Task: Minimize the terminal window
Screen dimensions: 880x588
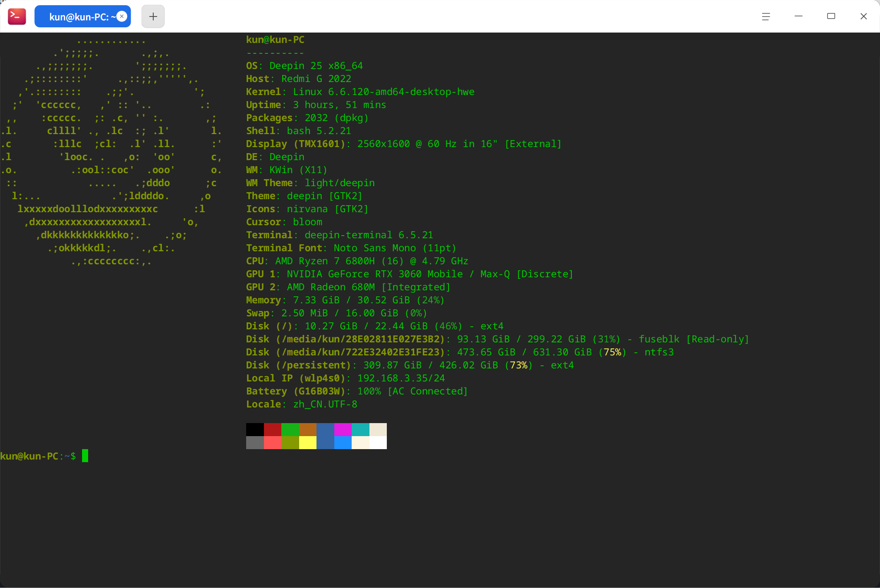Action: pyautogui.click(x=798, y=16)
